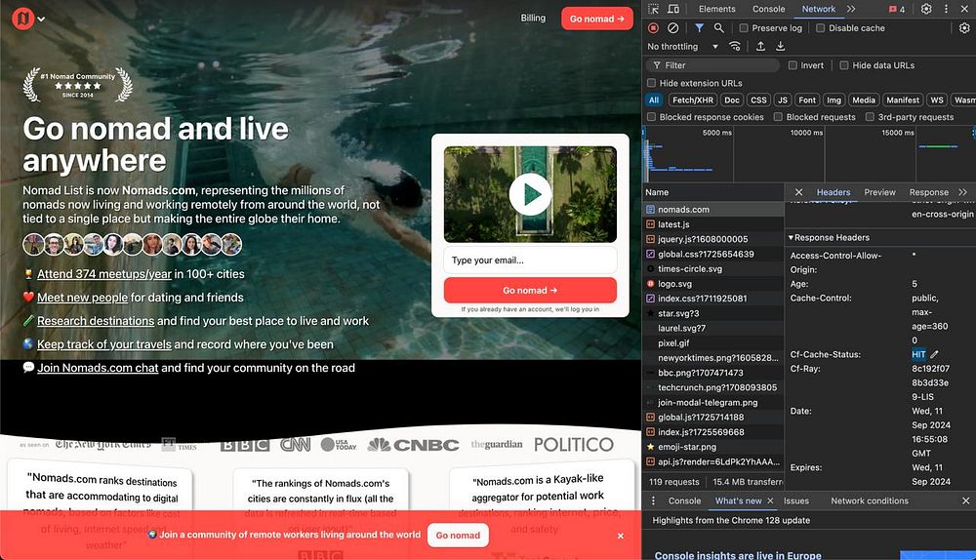The height and width of the screenshot is (560, 976).
Task: Select global.css?1725654639 request
Action: (713, 254)
